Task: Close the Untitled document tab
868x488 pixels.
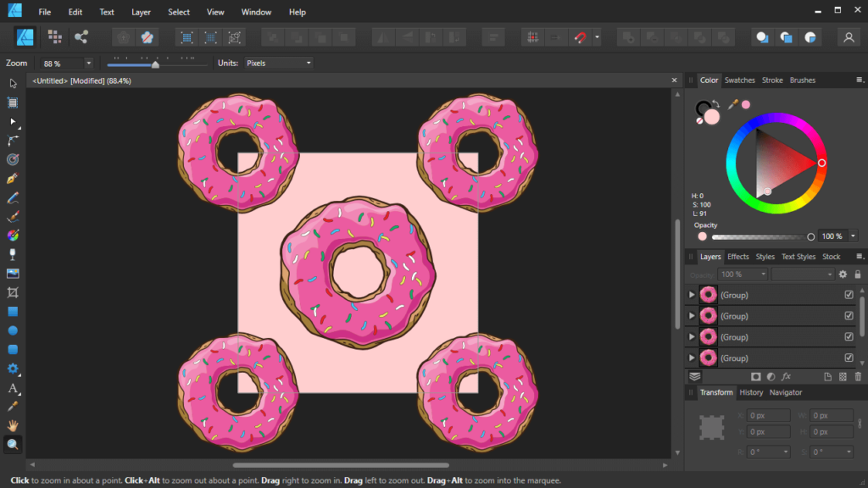Action: [674, 80]
